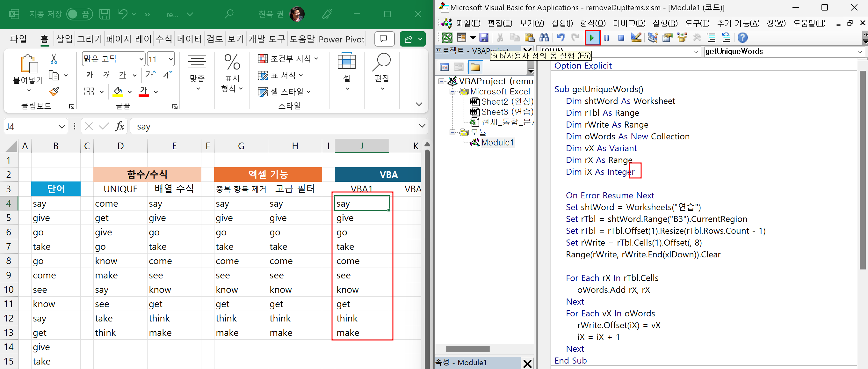Open the 디버그(D) menu in VBA editor
Viewport: 868px width, 369px height.
point(629,23)
